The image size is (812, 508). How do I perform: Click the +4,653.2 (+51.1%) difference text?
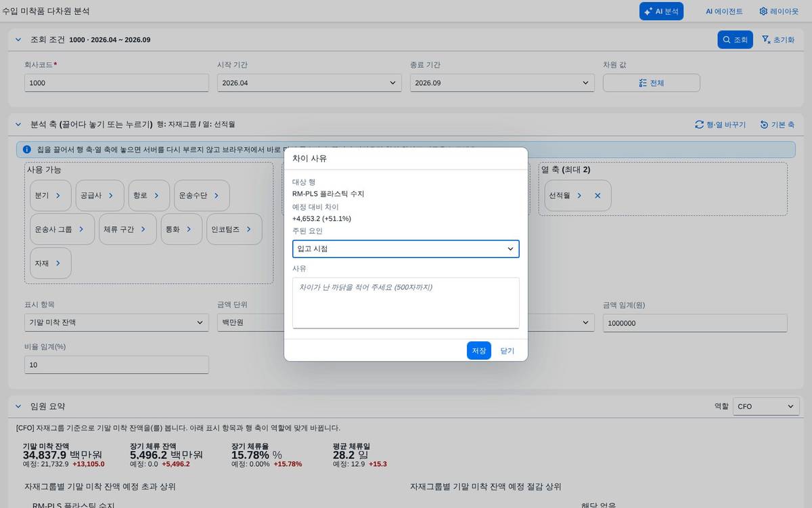pos(321,219)
